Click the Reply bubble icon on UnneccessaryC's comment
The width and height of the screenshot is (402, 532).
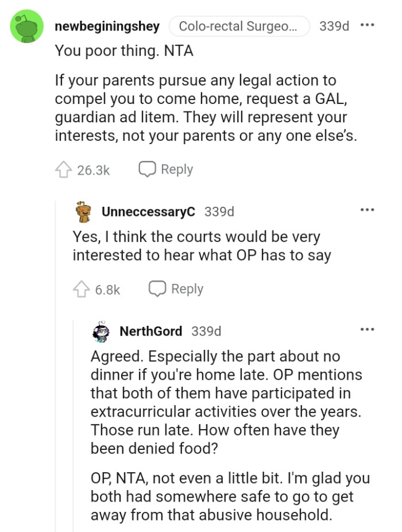coord(159,288)
